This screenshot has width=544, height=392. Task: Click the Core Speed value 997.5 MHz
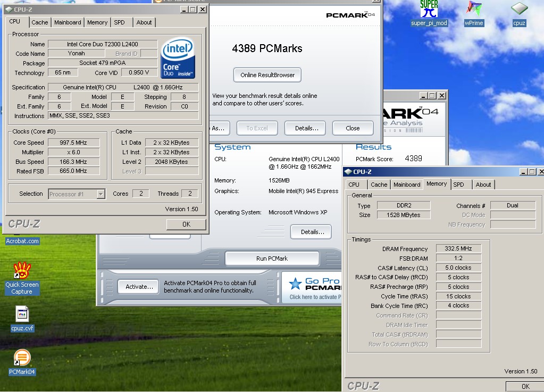pyautogui.click(x=73, y=143)
